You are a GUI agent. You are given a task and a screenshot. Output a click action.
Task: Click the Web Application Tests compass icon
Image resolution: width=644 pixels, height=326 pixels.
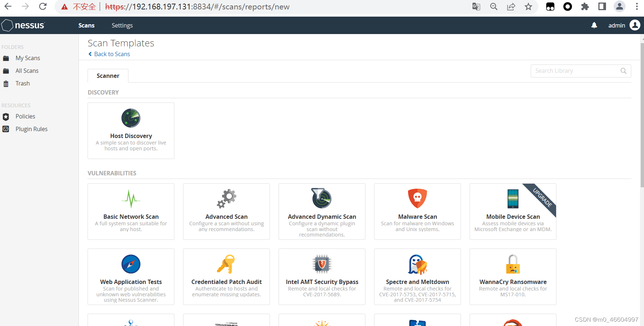[x=131, y=264]
